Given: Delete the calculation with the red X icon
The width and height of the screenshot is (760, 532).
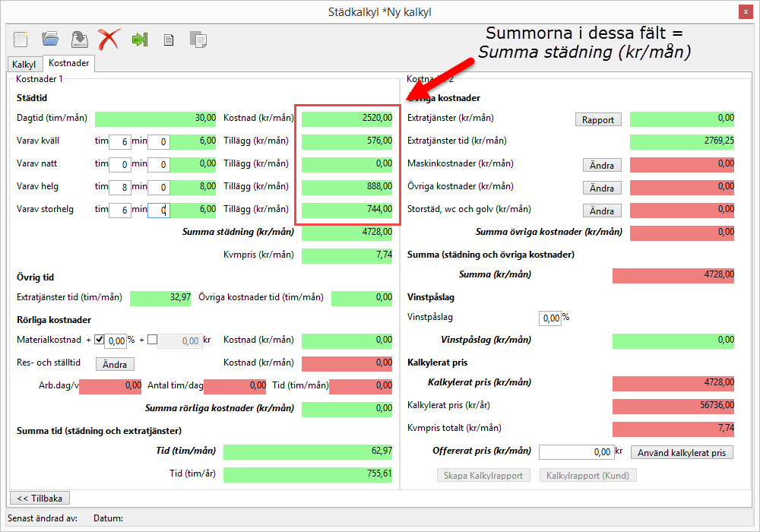Looking at the screenshot, I should (x=109, y=39).
